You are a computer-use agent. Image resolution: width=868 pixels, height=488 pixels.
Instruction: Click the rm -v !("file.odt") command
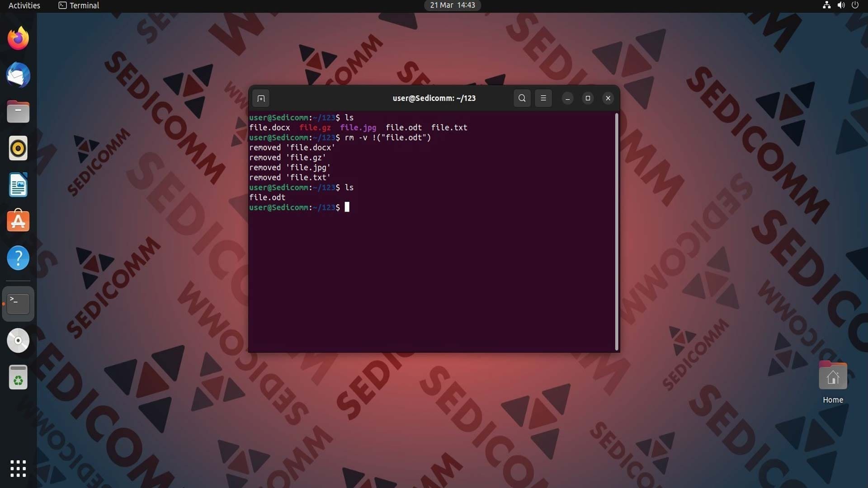(x=388, y=138)
